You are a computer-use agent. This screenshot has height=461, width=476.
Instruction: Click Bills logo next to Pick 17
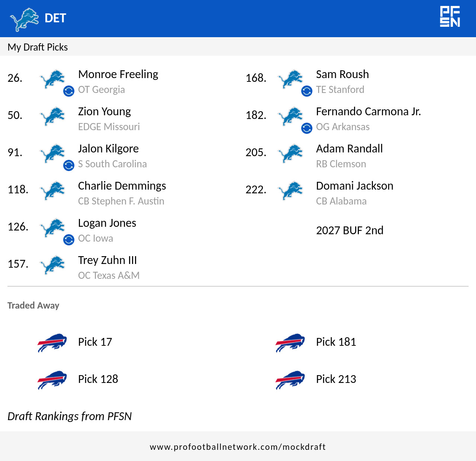52,342
